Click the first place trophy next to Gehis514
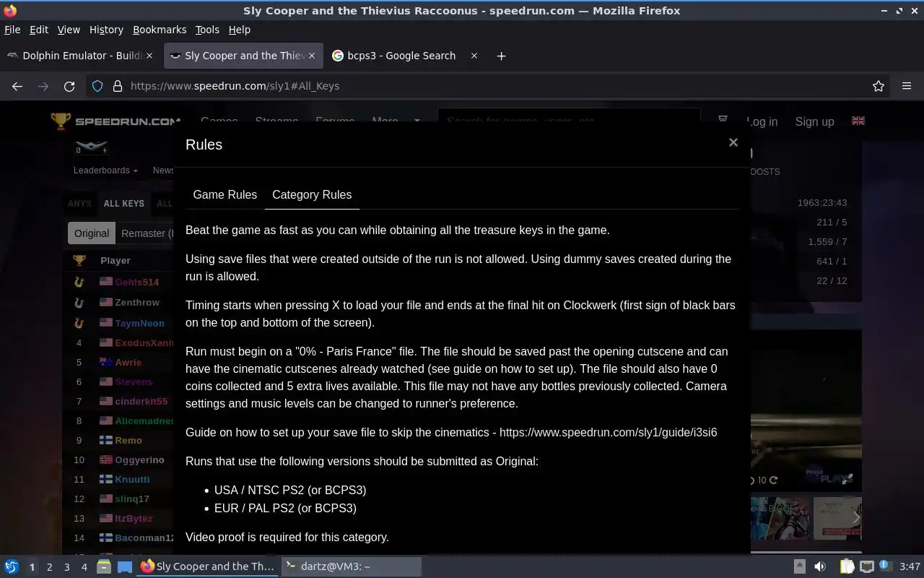924x578 pixels. coord(79,282)
